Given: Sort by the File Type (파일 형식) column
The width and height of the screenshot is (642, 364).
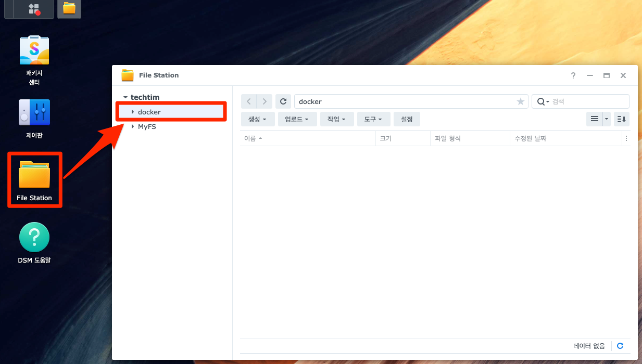Looking at the screenshot, I should tap(470, 139).
